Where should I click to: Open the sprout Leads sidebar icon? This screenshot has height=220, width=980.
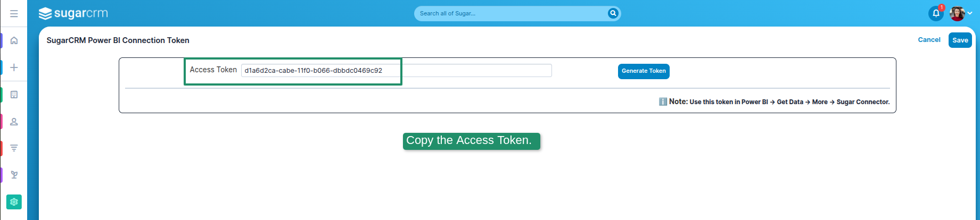(x=14, y=175)
